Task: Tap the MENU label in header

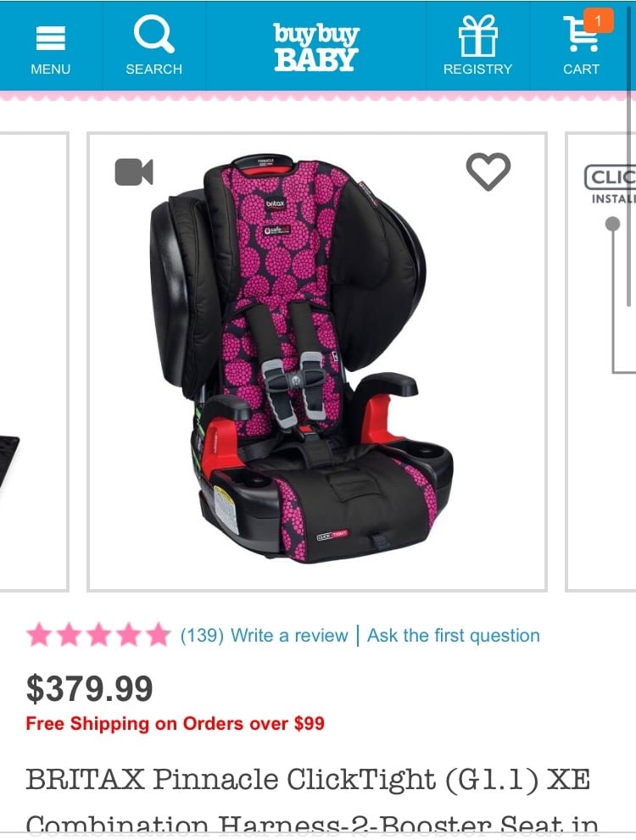Action: coord(50,70)
